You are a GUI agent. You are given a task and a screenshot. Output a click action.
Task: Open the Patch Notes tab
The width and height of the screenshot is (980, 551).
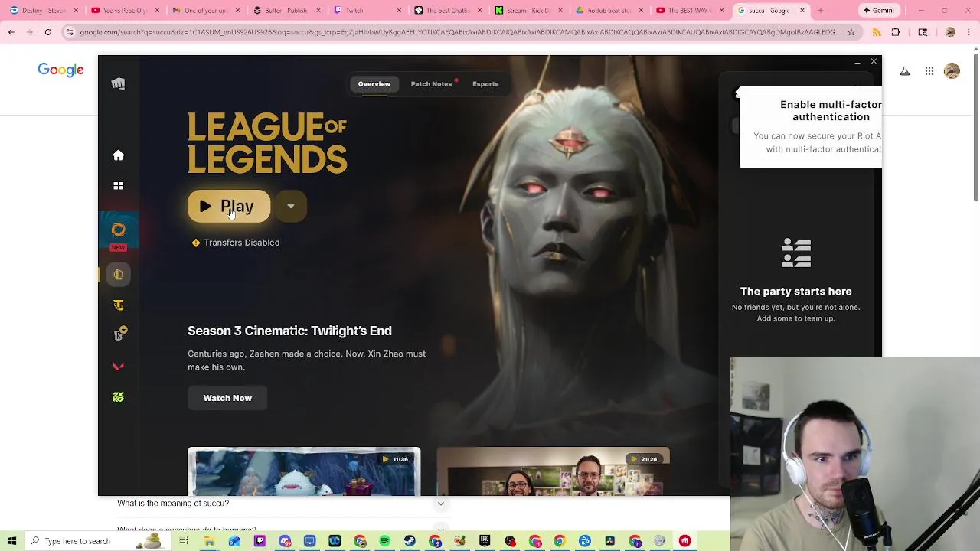431,84
